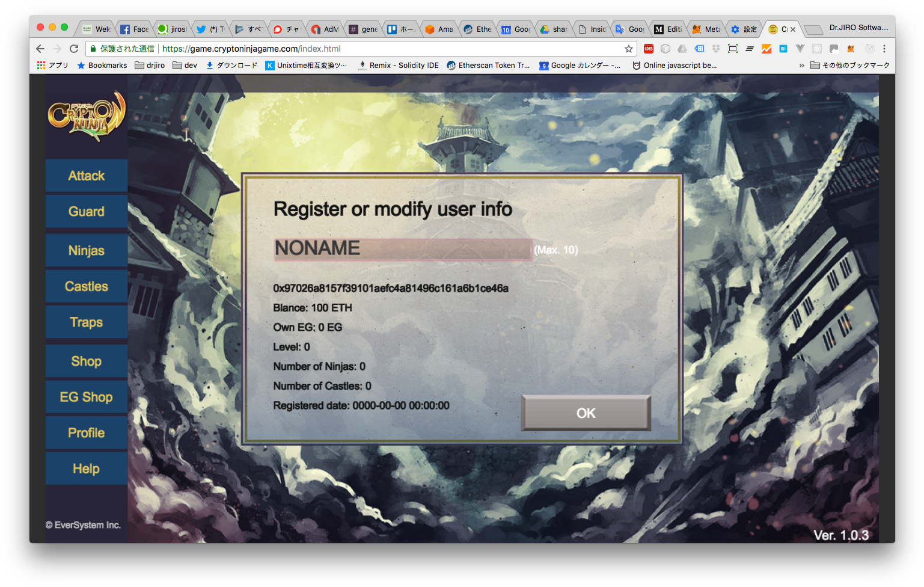Reload the page using the refresh icon
Screen dimensions: 924x587
(x=74, y=49)
